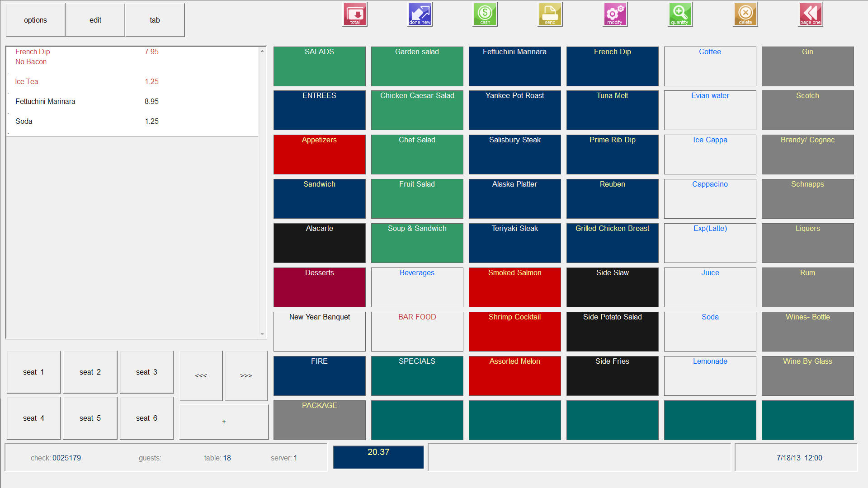The height and width of the screenshot is (488, 868).
Task: Click the total icon in top toolbar
Action: 355,14
